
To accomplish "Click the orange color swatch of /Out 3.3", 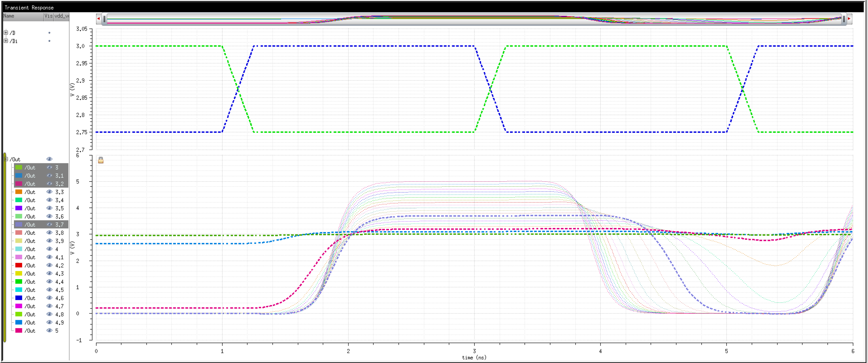I will tap(19, 192).
